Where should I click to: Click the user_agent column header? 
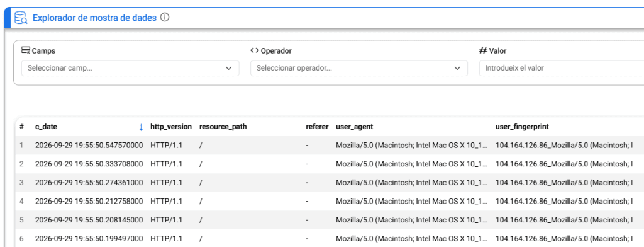point(355,127)
